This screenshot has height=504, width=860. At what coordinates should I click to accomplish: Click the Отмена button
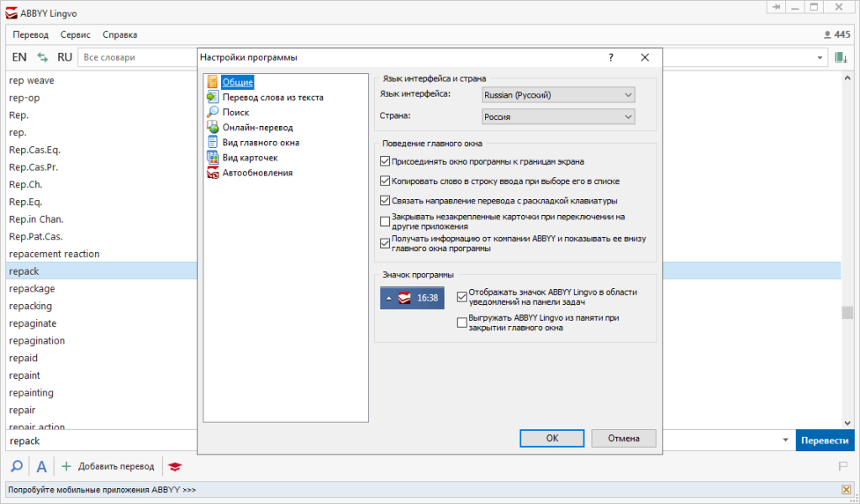pyautogui.click(x=624, y=438)
